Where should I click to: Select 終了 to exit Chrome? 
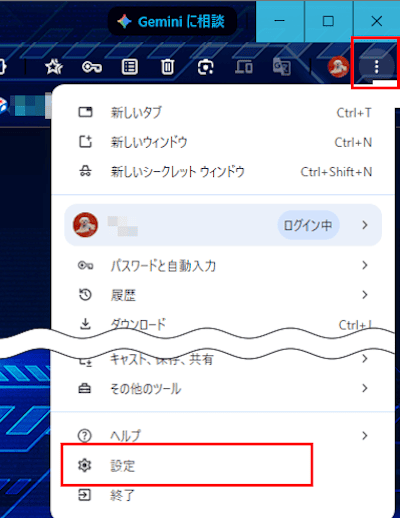pos(223,495)
